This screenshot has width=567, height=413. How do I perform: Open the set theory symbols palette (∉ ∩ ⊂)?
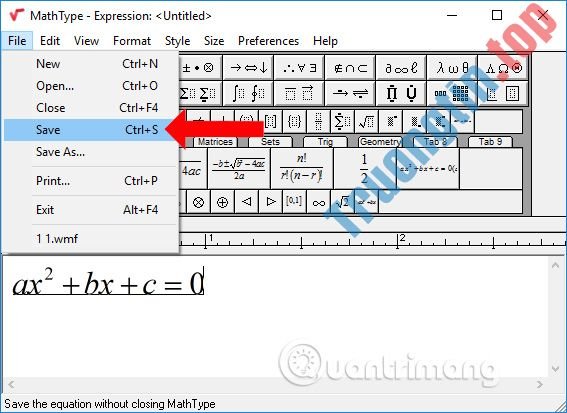(350, 68)
